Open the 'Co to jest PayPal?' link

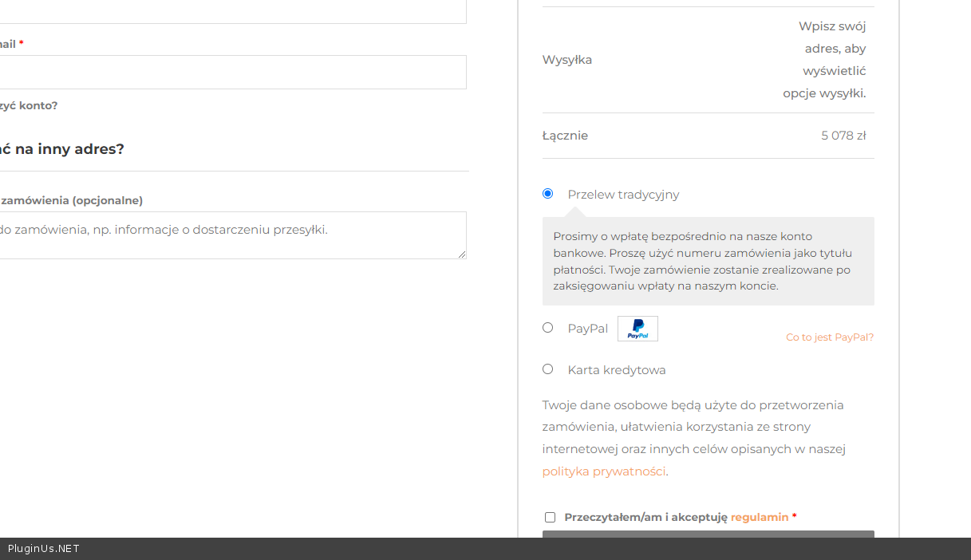[829, 337]
